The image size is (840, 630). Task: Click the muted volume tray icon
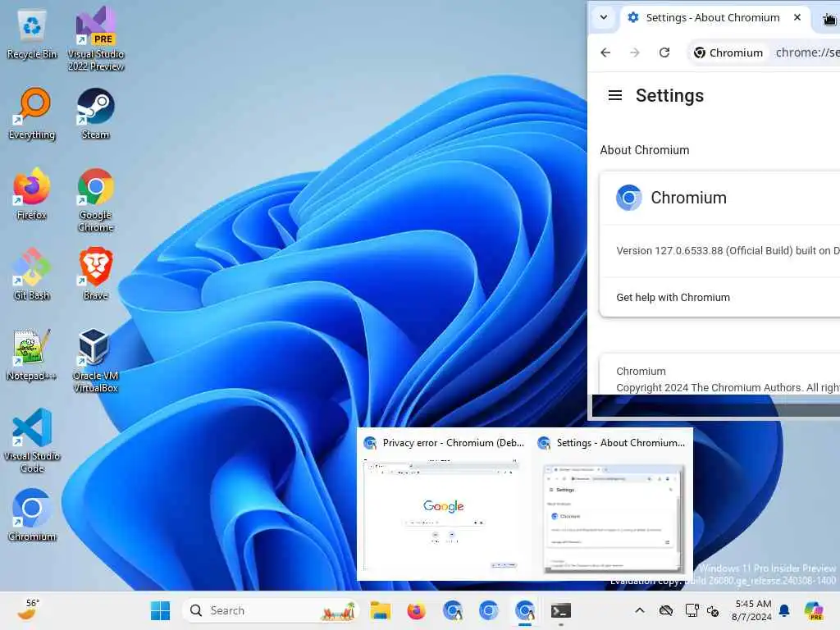tap(713, 610)
